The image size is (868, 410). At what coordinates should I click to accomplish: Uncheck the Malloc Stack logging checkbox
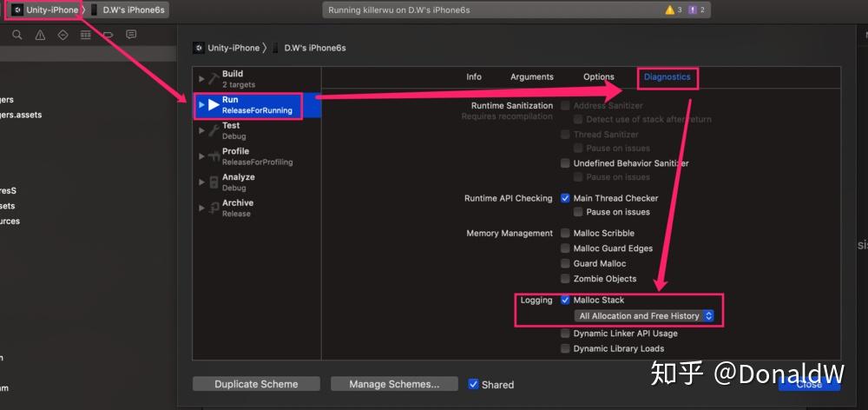click(x=565, y=301)
